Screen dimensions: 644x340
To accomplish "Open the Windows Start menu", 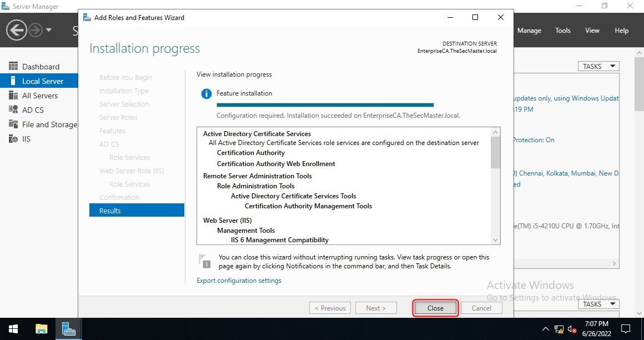I will point(13,329).
